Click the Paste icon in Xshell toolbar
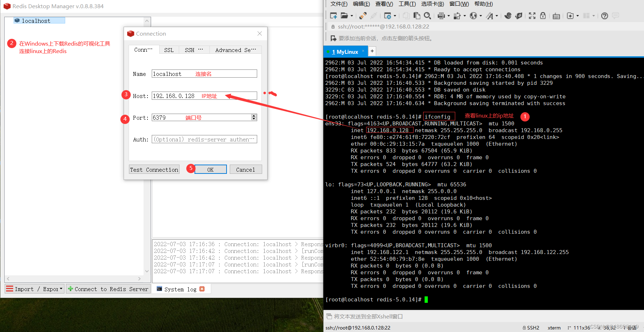The height and width of the screenshot is (332, 644). [x=417, y=16]
